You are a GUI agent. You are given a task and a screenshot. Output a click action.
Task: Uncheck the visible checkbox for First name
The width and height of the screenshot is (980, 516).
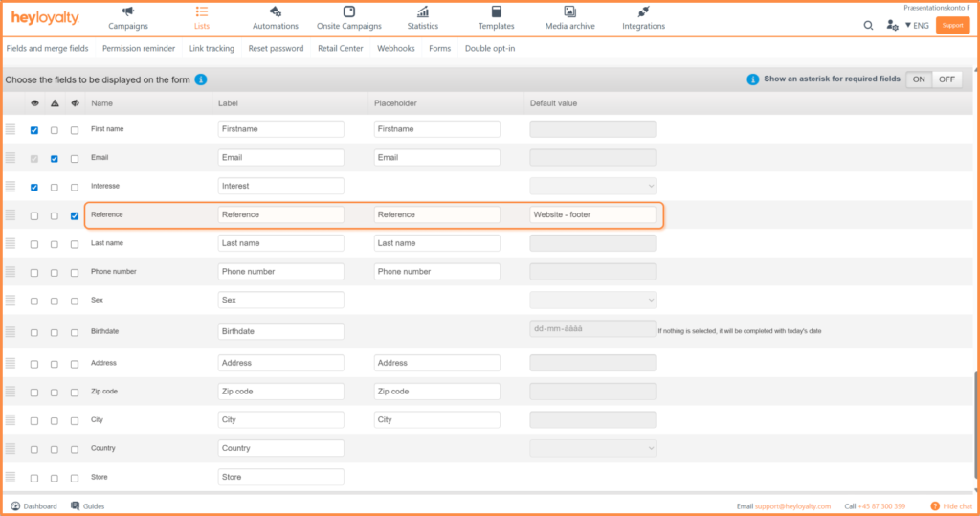[x=34, y=130]
